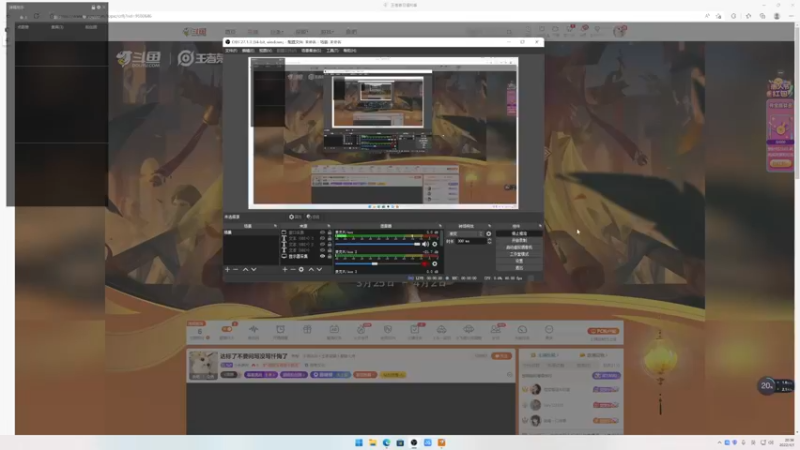Open user avatar menu in Douyu header
This screenshot has width=800, height=450.
click(x=619, y=32)
